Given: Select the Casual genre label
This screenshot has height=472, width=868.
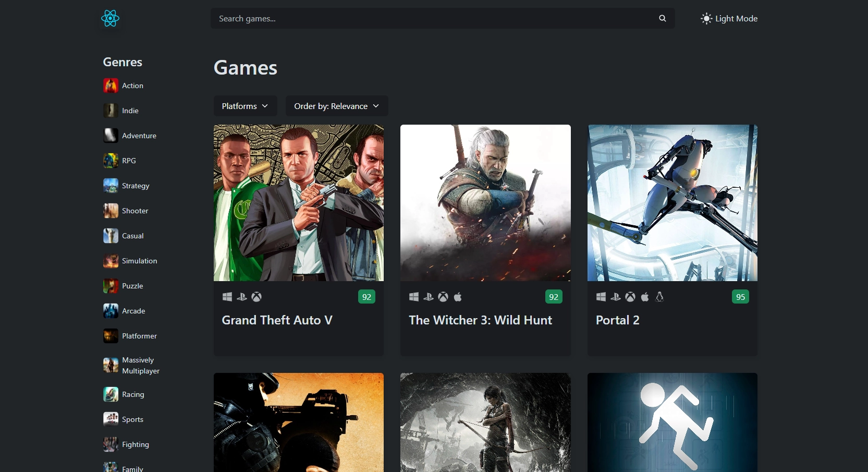Looking at the screenshot, I should (133, 236).
